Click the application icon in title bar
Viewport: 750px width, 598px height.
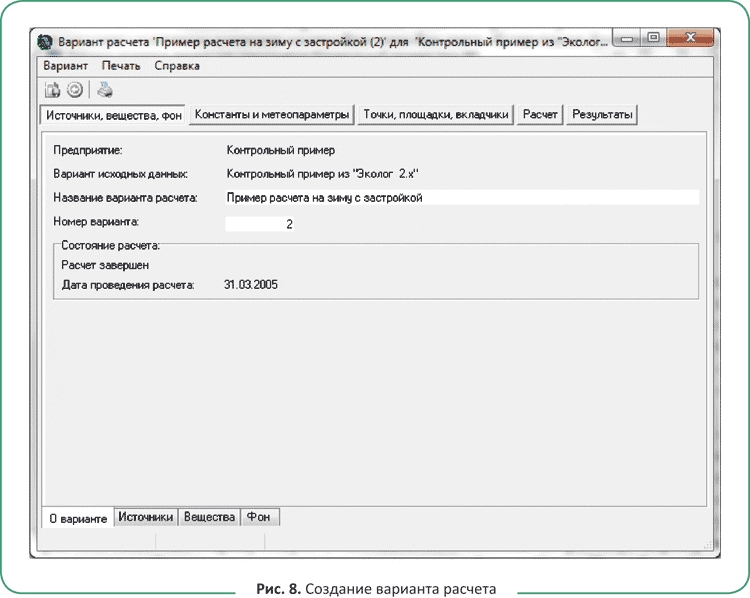(45, 43)
